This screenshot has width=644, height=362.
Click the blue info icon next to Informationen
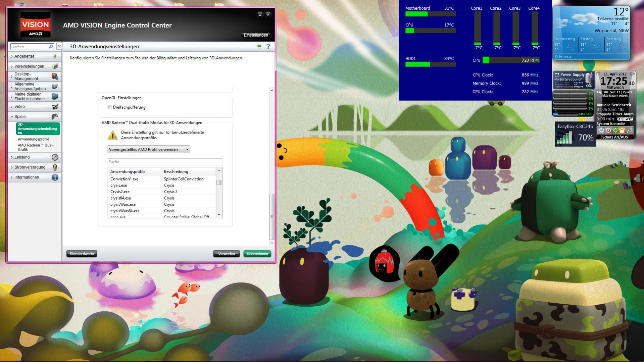tap(55, 177)
